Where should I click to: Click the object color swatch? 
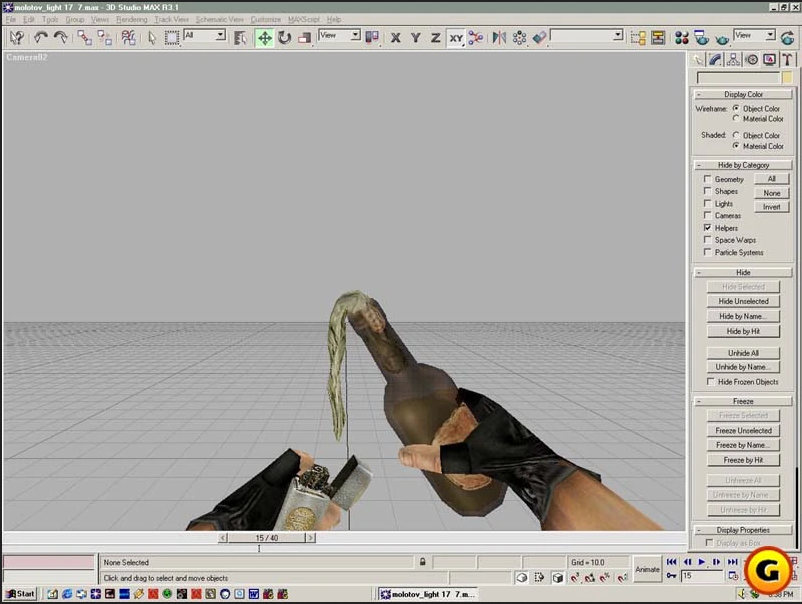(787, 78)
